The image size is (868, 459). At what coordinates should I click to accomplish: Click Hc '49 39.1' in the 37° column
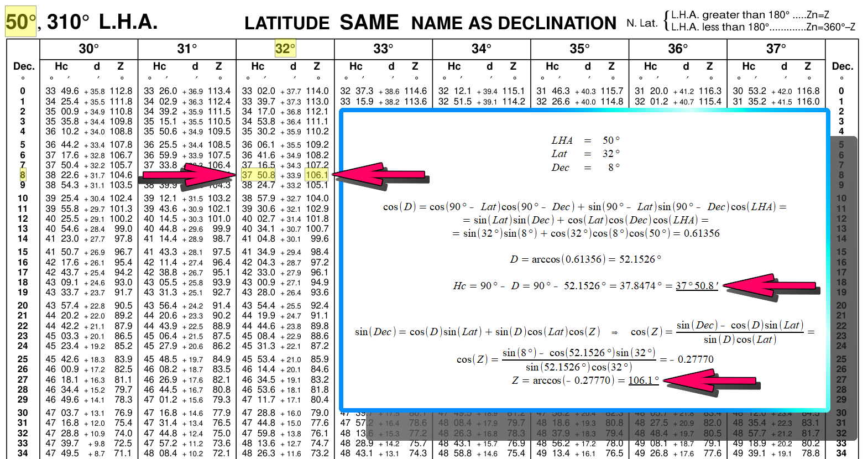pos(749,453)
